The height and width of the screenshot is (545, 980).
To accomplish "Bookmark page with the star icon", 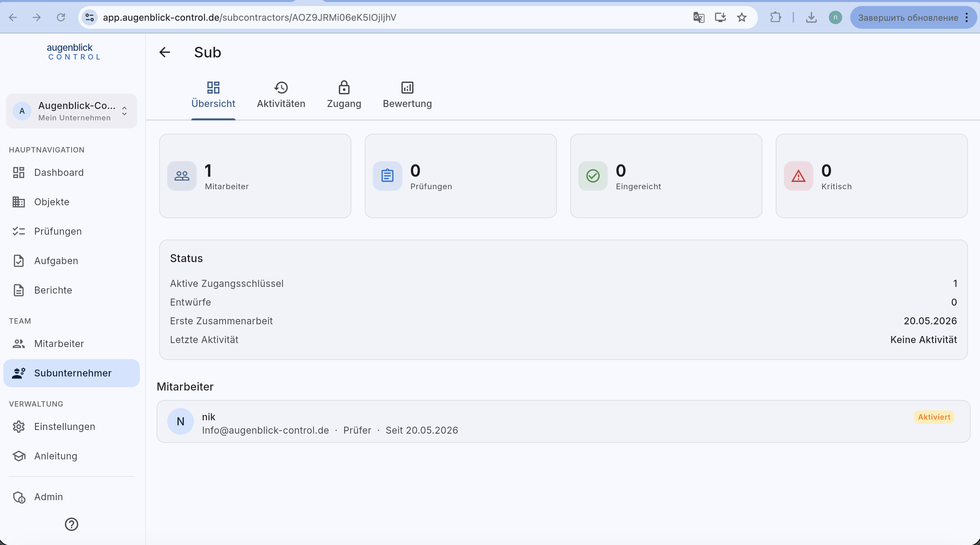I will pyautogui.click(x=742, y=17).
